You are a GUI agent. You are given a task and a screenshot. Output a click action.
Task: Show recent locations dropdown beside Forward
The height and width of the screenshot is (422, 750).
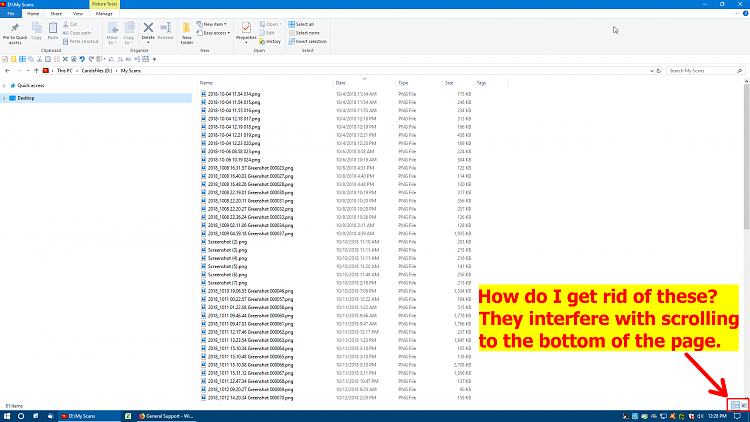pos(28,71)
